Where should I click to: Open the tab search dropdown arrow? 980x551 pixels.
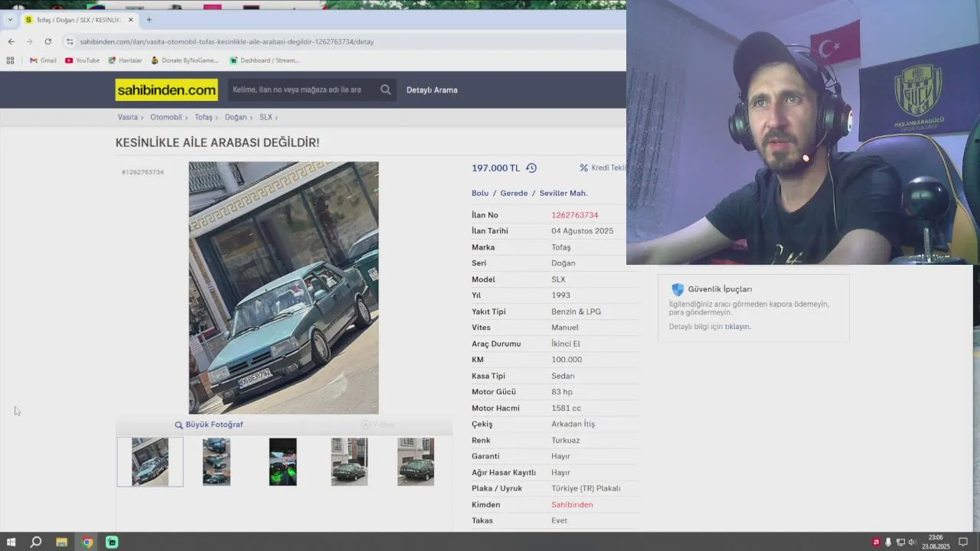(x=10, y=20)
